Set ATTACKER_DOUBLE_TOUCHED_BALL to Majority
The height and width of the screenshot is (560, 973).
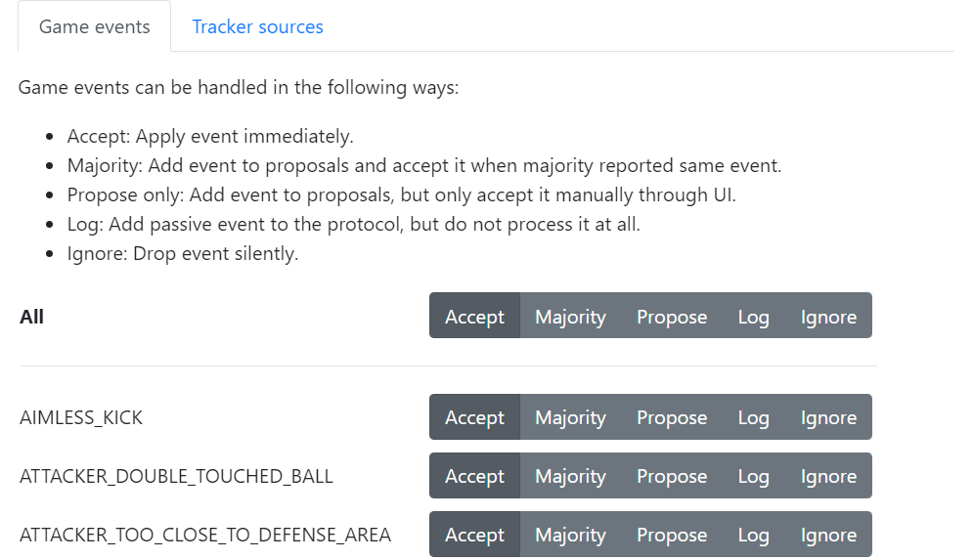click(x=570, y=476)
